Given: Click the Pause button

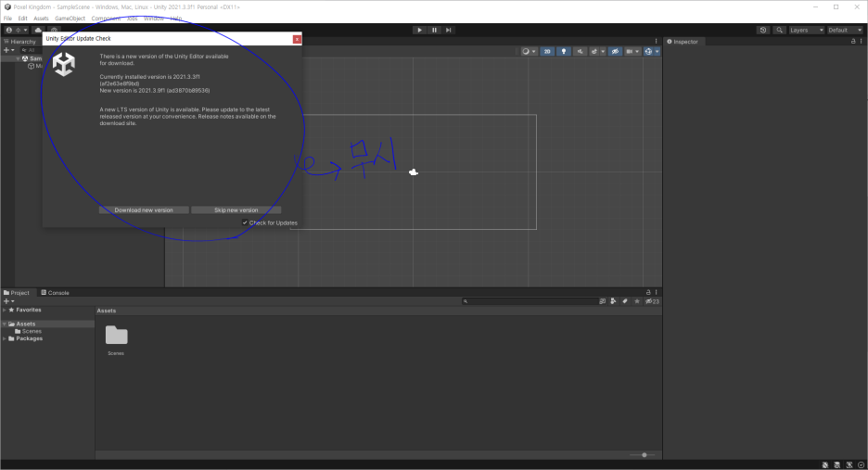Looking at the screenshot, I should 434,30.
